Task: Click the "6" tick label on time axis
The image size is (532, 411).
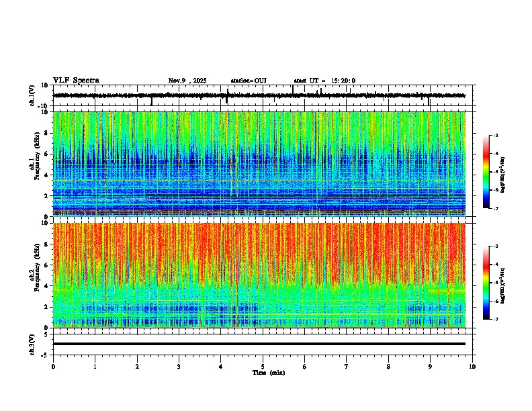Action: 305,367
